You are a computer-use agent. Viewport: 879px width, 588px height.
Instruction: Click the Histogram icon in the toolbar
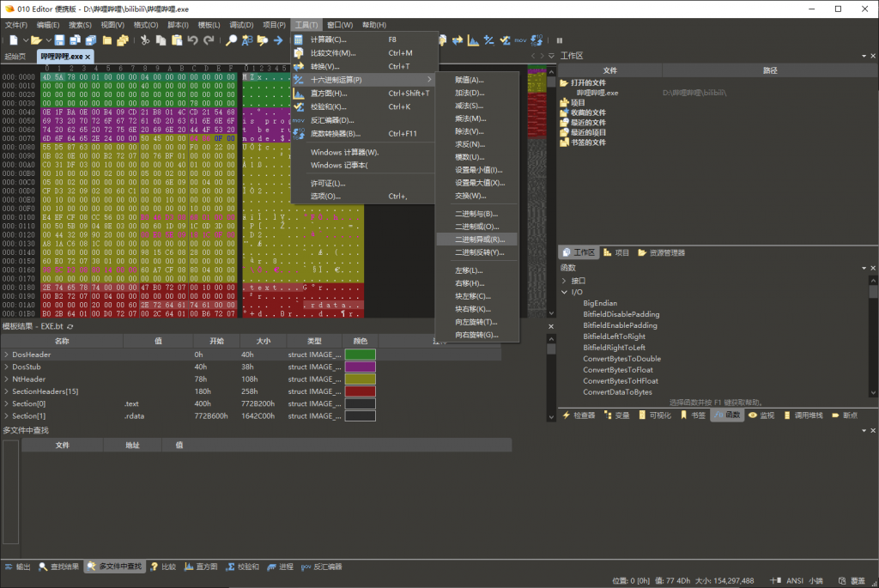pos(471,40)
